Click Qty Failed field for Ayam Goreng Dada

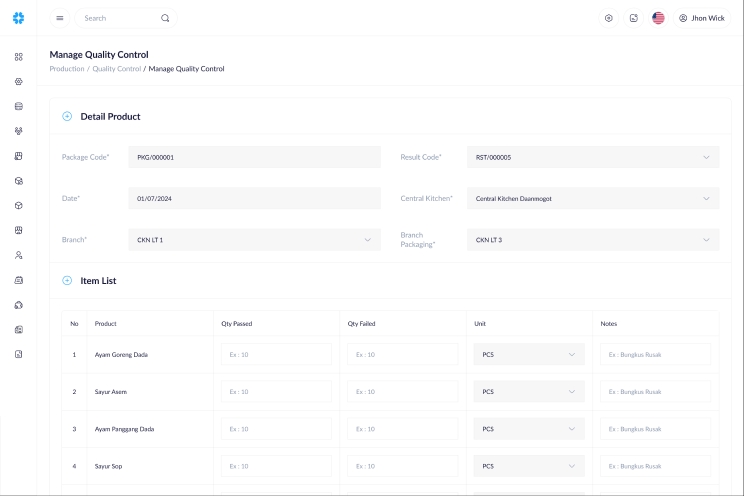tap(403, 355)
